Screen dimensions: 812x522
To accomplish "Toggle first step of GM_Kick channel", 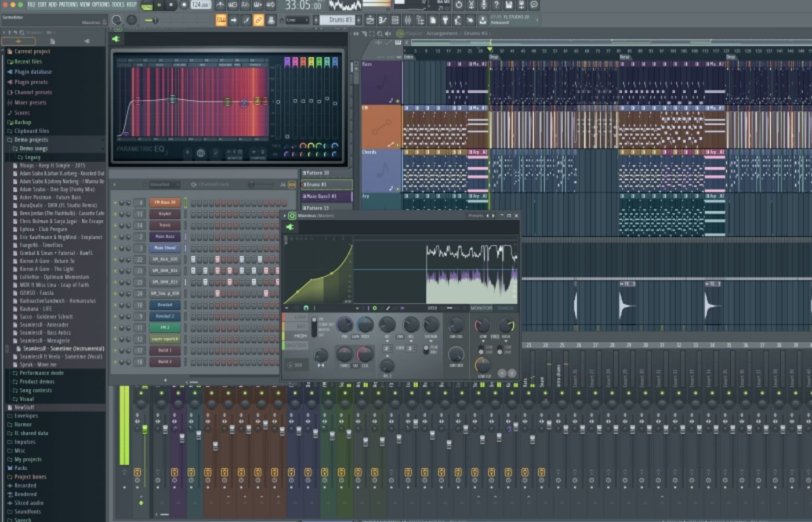I will (193, 260).
